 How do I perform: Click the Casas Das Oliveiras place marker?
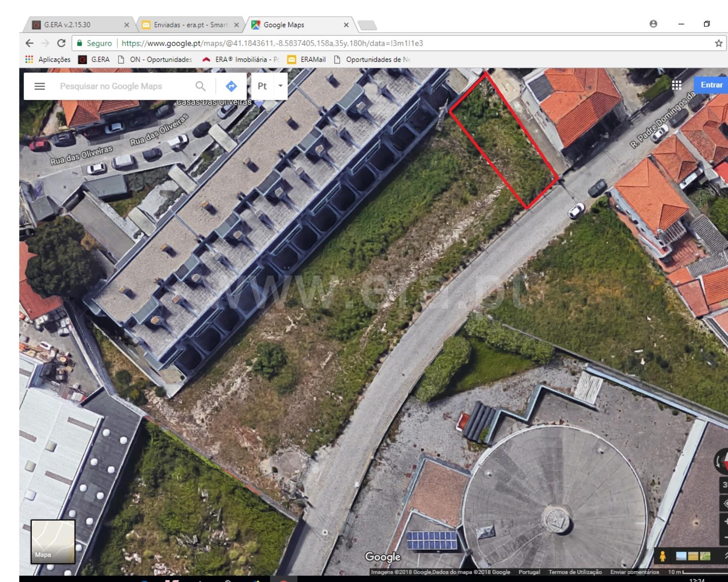[258, 103]
